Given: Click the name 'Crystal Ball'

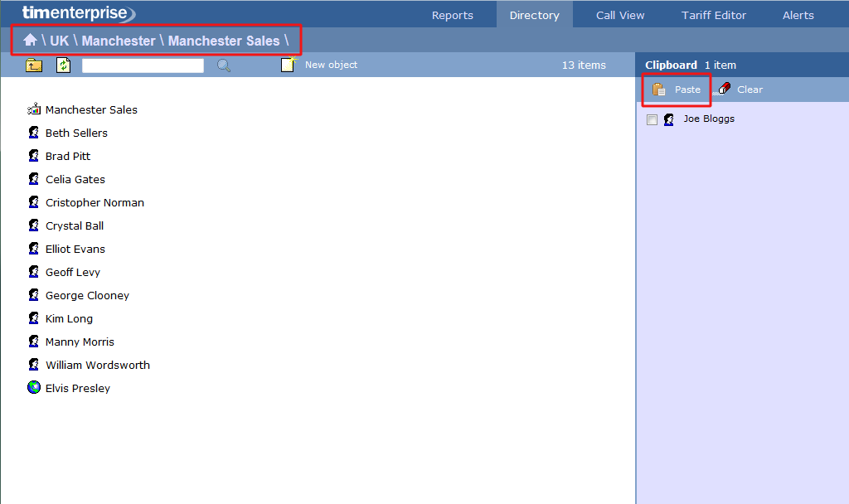Looking at the screenshot, I should pos(75,225).
